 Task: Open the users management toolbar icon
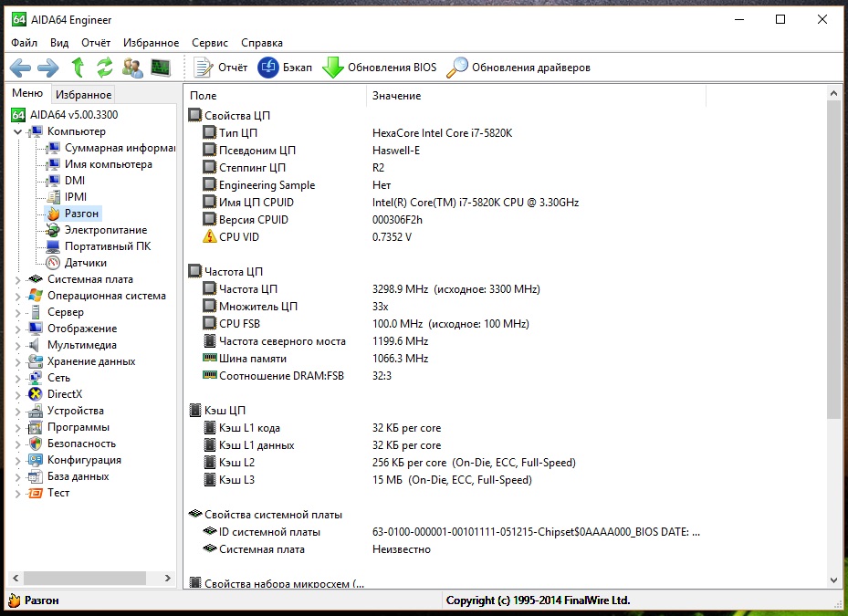coord(132,68)
